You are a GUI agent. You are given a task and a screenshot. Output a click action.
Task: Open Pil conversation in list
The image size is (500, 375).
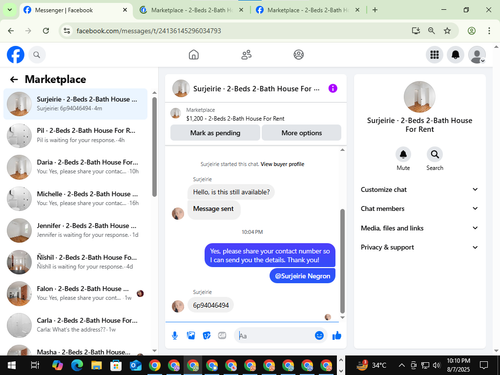click(x=75, y=135)
